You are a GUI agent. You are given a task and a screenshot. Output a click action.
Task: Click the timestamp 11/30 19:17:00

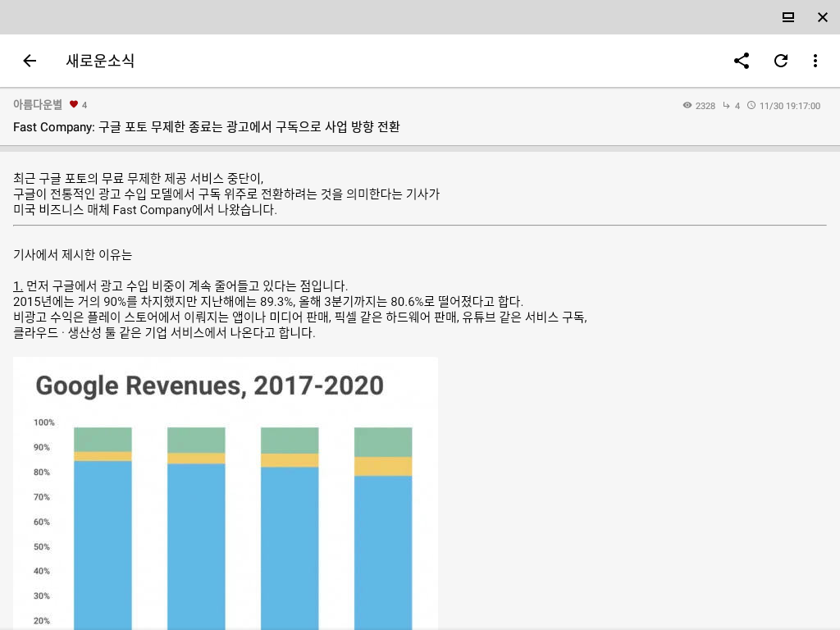[x=790, y=106]
